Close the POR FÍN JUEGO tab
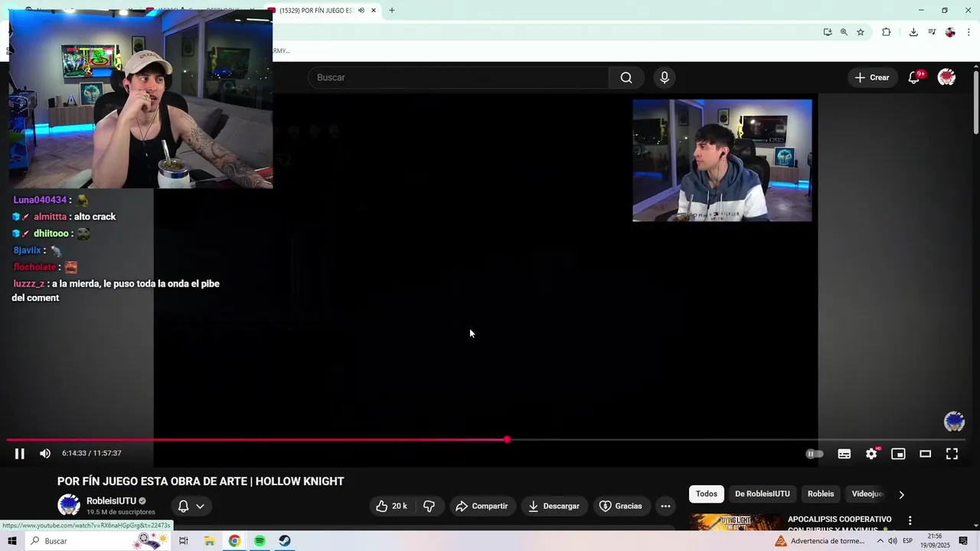 coord(374,11)
